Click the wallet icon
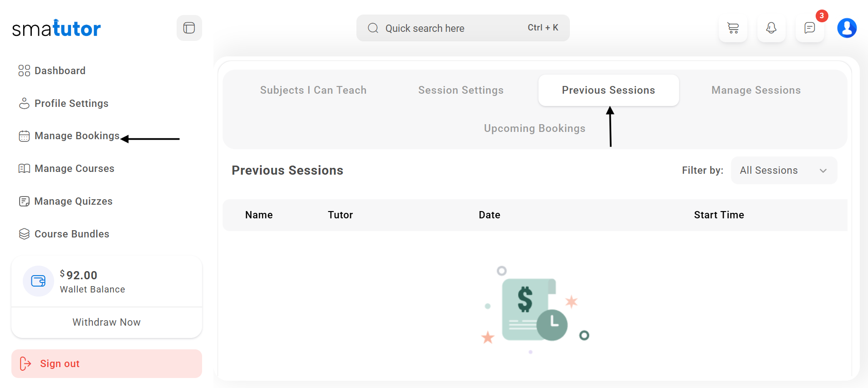 38,281
